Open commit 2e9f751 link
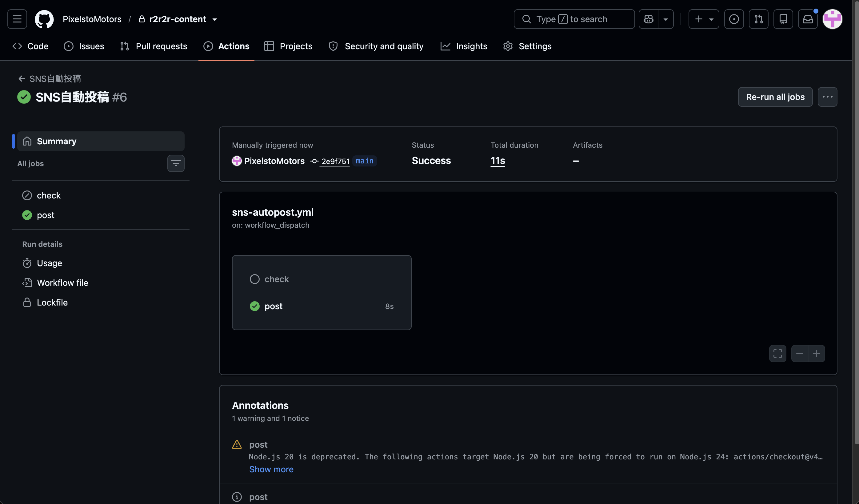859x504 pixels. pyautogui.click(x=335, y=161)
